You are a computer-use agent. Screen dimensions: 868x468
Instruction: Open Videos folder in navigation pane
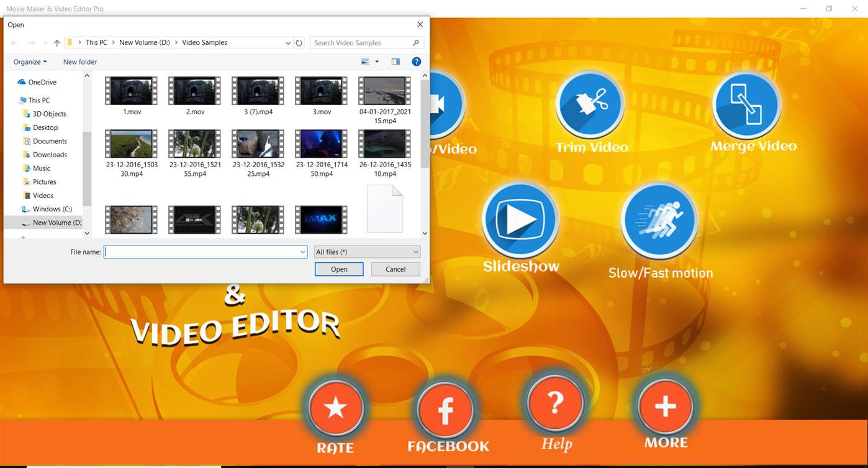click(x=43, y=196)
